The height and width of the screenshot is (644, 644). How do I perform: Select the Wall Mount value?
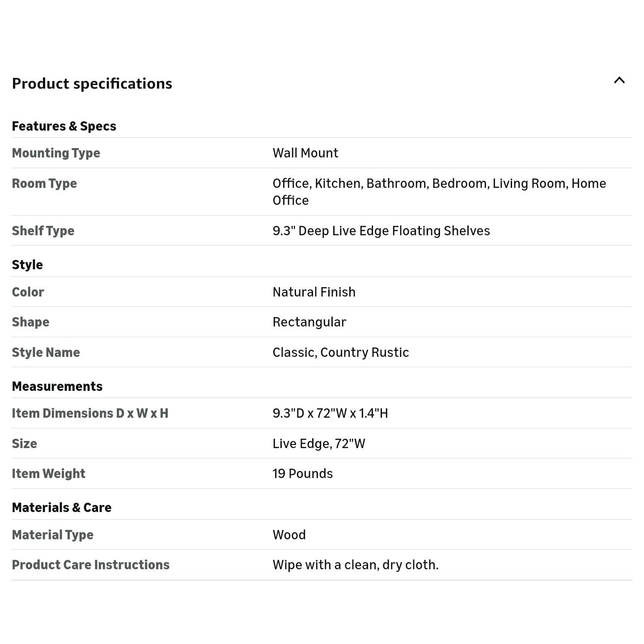305,153
